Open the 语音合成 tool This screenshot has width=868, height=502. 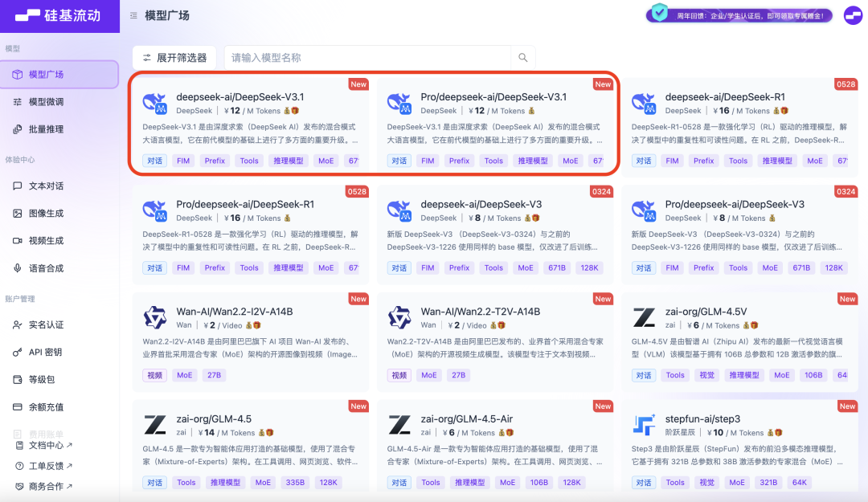tap(48, 266)
